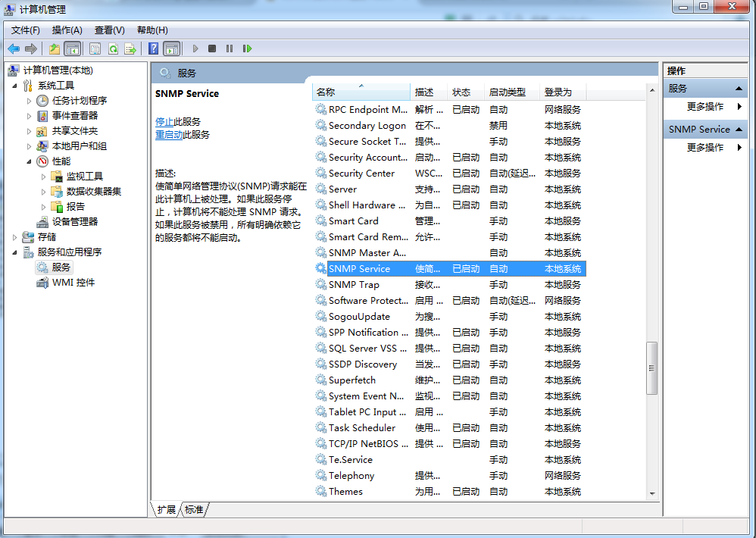Viewport: 756px width, 538px height.
Task: Toggle the show/hide action pane icon
Action: pyautogui.click(x=171, y=48)
